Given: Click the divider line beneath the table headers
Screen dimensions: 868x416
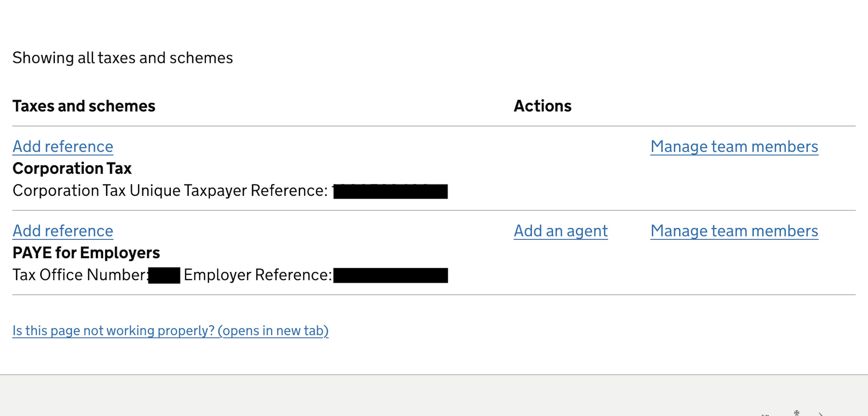Looking at the screenshot, I should coord(434,126).
